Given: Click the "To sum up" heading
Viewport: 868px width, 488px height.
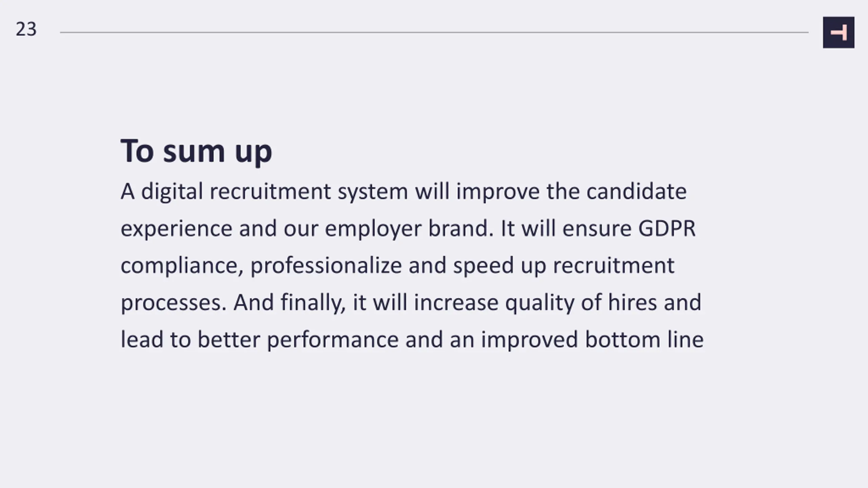Looking at the screenshot, I should (196, 151).
